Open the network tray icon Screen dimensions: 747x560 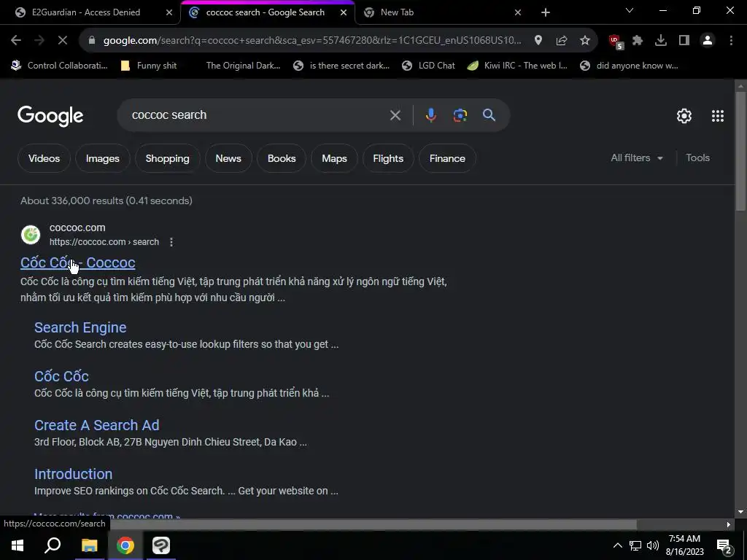coord(635,545)
